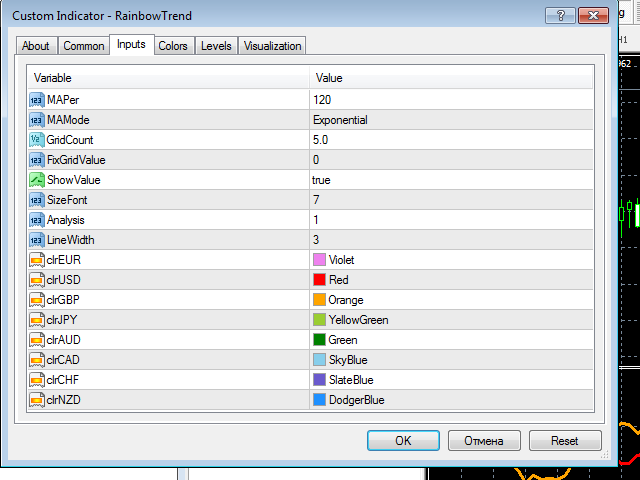The image size is (640, 480).
Task: Click the Orange swatch for clrGBP
Action: [319, 300]
